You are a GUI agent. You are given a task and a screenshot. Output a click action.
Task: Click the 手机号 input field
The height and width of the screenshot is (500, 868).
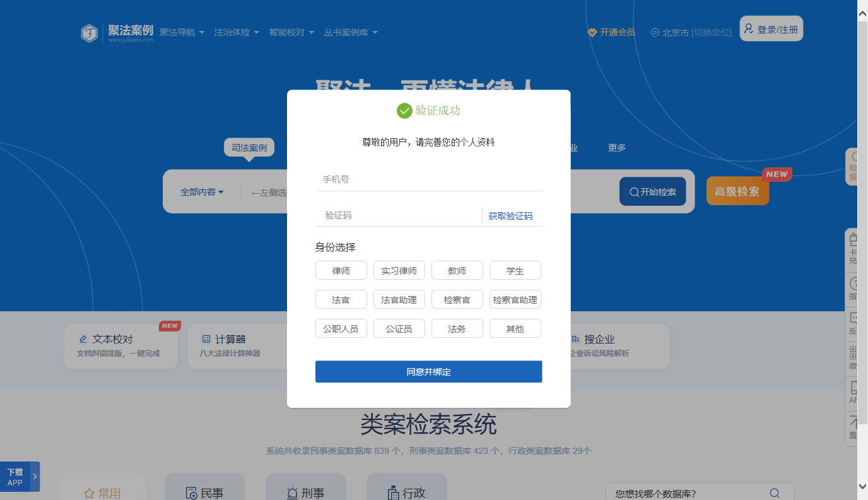[428, 180]
